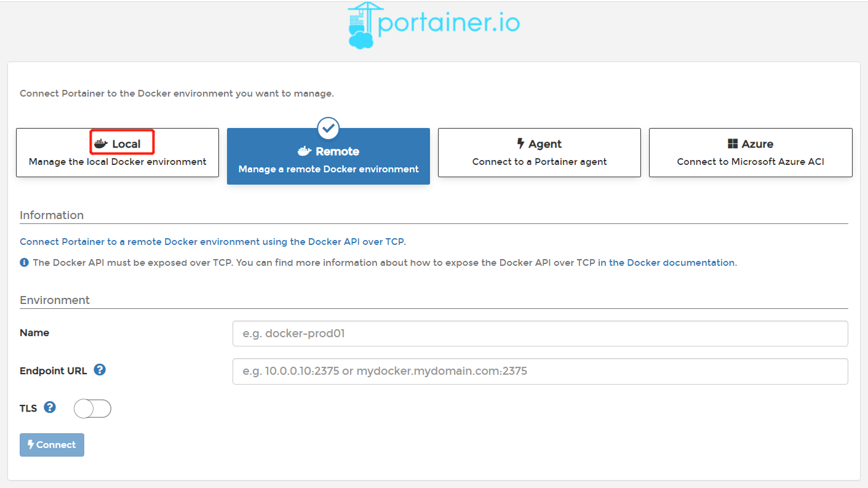Choose the Azure ACI connection option
Image resolution: width=868 pixels, height=488 pixels.
[x=751, y=153]
